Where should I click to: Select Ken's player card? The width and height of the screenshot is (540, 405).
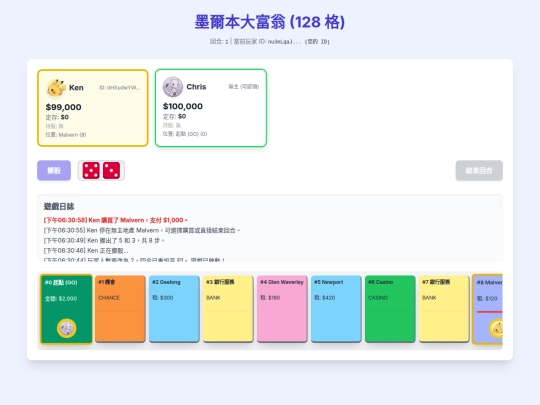click(x=93, y=108)
